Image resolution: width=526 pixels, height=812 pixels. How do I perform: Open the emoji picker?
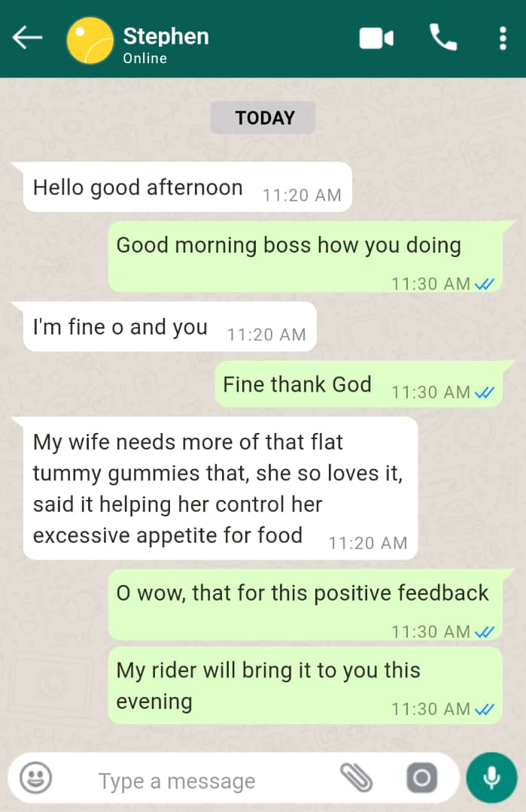[35, 778]
